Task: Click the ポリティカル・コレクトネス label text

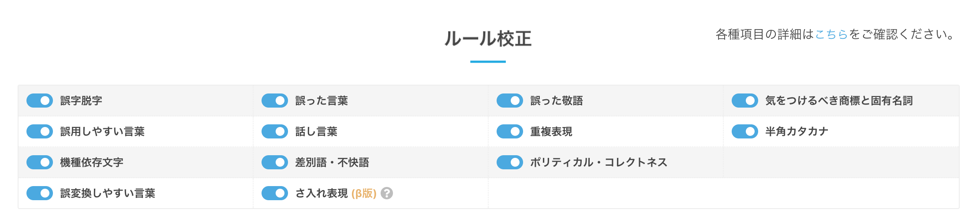Action: (598, 162)
